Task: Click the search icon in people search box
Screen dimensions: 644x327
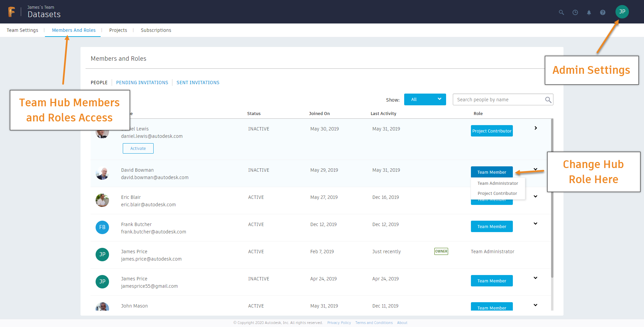Action: (548, 100)
